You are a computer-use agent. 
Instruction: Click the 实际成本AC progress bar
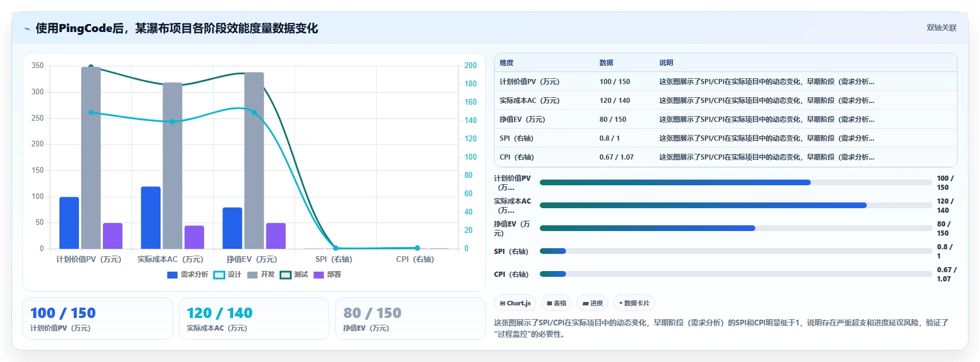736,205
